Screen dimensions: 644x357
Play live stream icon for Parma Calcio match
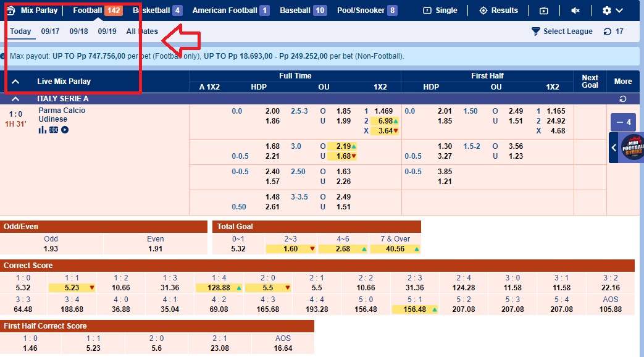click(65, 130)
